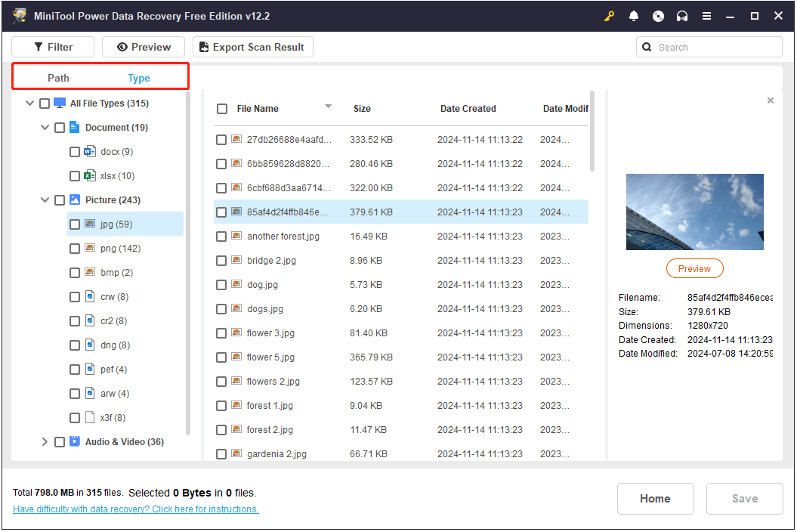Click the MiniTool app logo icon
This screenshot has width=797, height=532.
point(20,16)
